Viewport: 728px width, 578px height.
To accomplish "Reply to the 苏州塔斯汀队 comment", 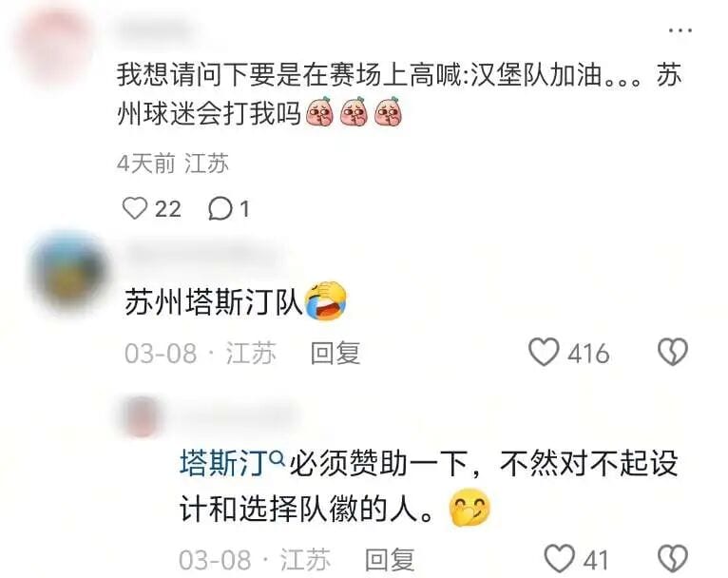I will (335, 353).
